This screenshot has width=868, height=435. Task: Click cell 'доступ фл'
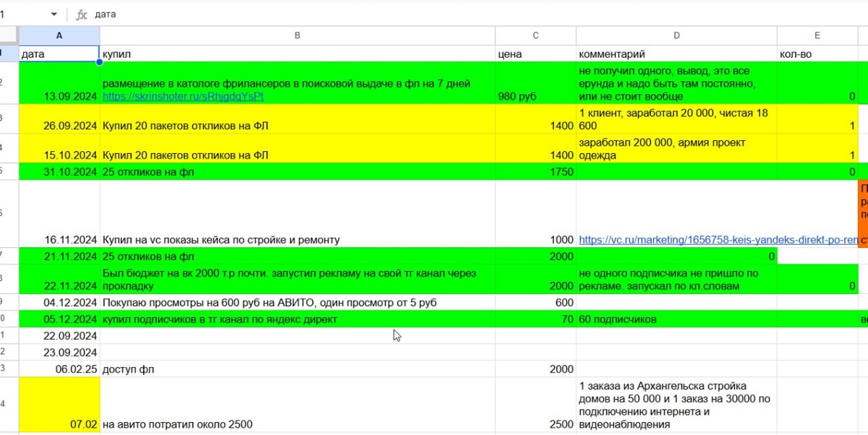[x=297, y=369]
